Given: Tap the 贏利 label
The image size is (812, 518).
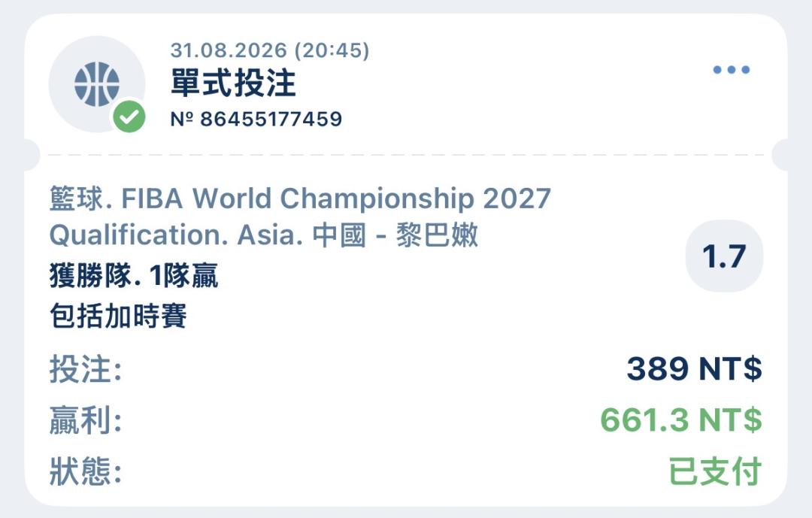Looking at the screenshot, I should pos(86,420).
